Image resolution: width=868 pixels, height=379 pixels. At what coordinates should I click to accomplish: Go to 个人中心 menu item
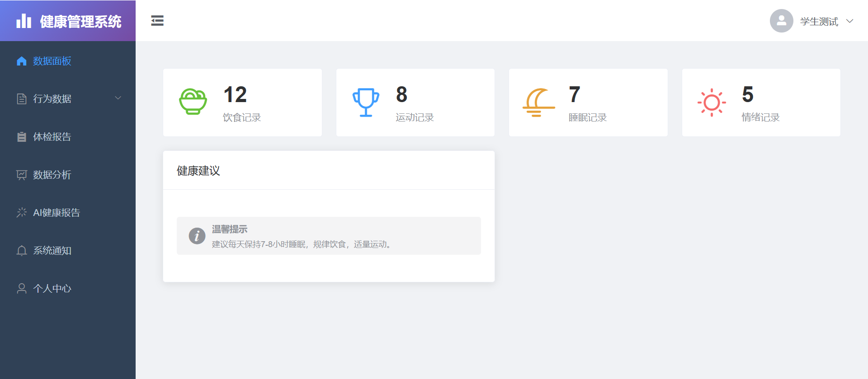[68, 289]
